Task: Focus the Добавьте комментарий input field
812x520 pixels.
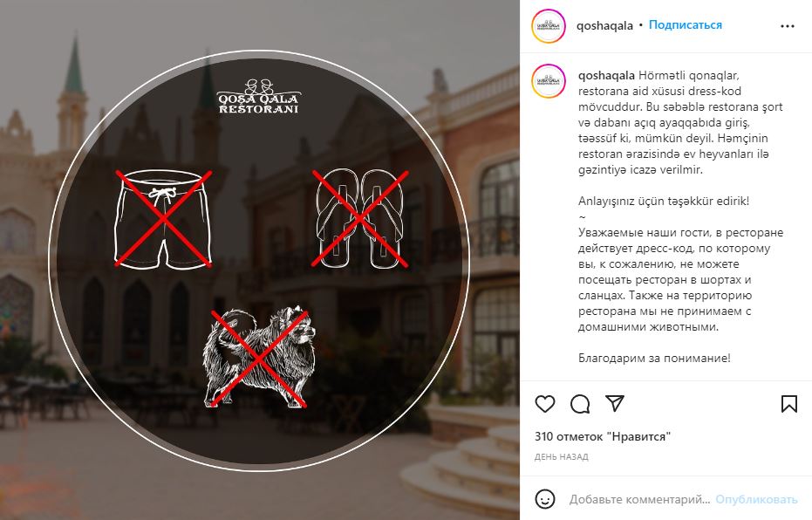Action: point(639,499)
